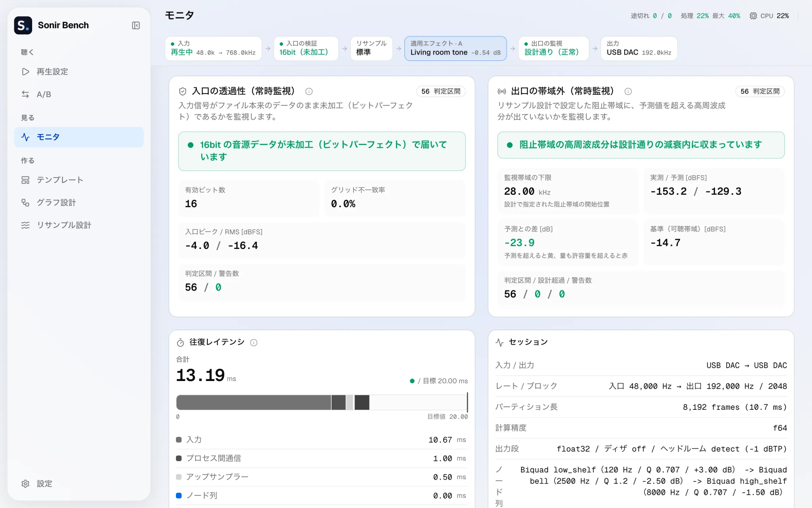Click the 設定 gear icon
Screen dimensions: 812x508
point(25,484)
